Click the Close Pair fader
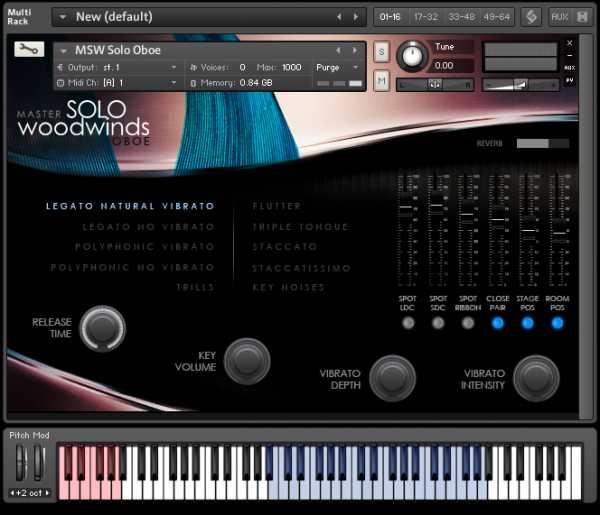Viewport: 600px width, 515px height. tap(497, 220)
